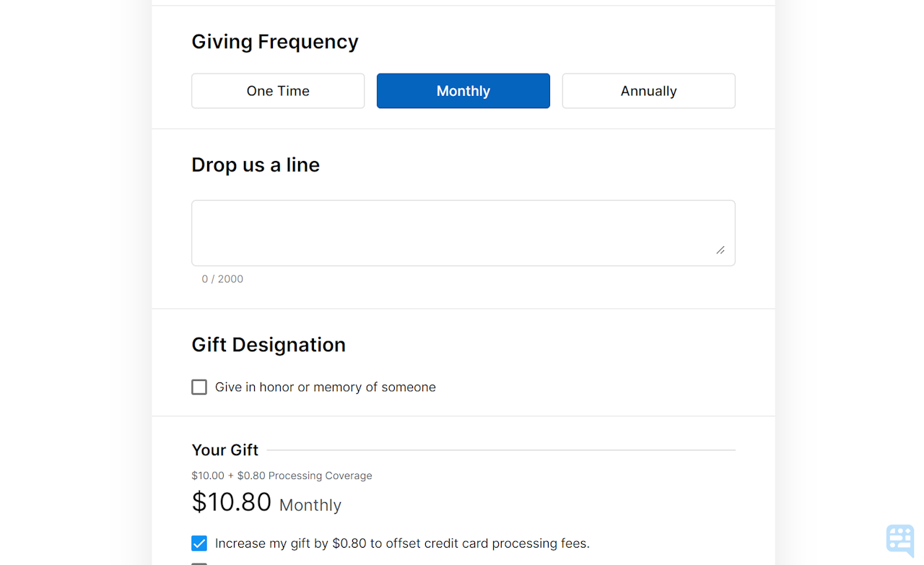Click the Monthly label beside the total
The image size is (924, 565).
[x=310, y=505]
